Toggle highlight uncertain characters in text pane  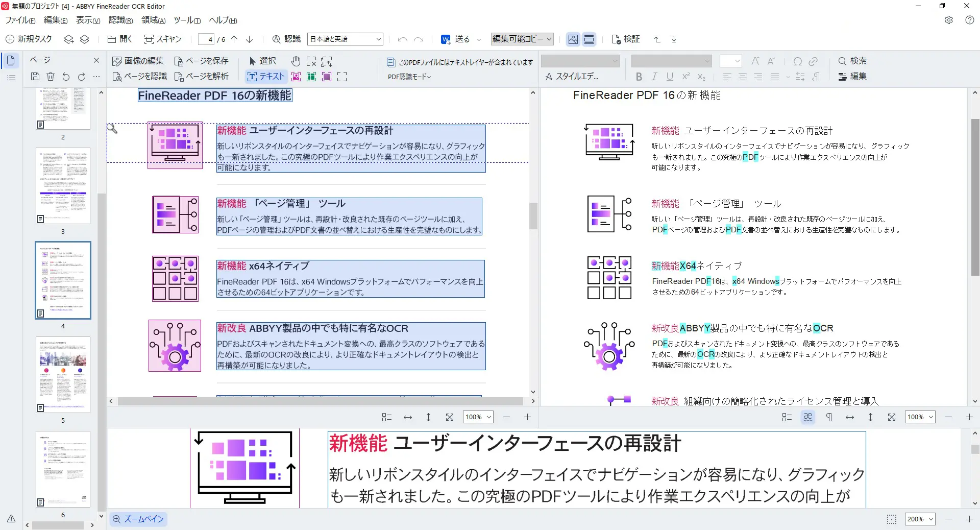[x=807, y=417]
